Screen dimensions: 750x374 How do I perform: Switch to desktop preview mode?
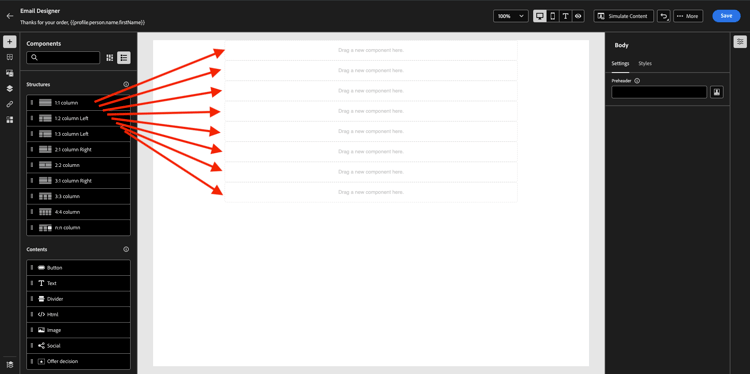540,16
